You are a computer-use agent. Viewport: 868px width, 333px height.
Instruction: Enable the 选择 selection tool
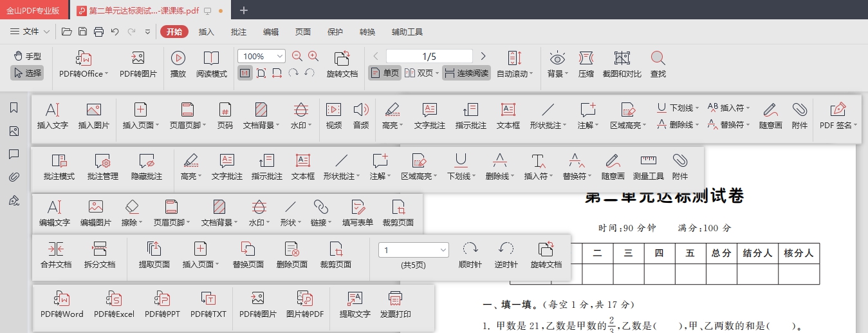tap(27, 73)
